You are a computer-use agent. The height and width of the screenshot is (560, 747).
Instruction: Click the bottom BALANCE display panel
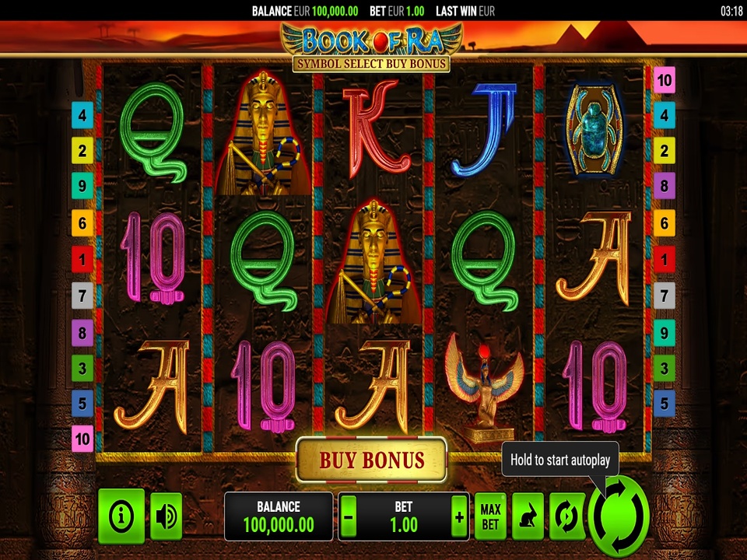(279, 516)
